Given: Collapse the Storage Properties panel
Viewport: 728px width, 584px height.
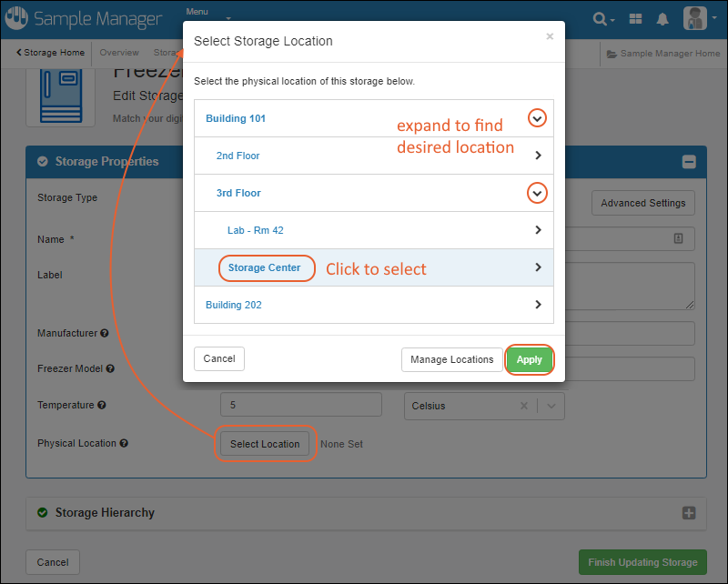Looking at the screenshot, I should [689, 162].
